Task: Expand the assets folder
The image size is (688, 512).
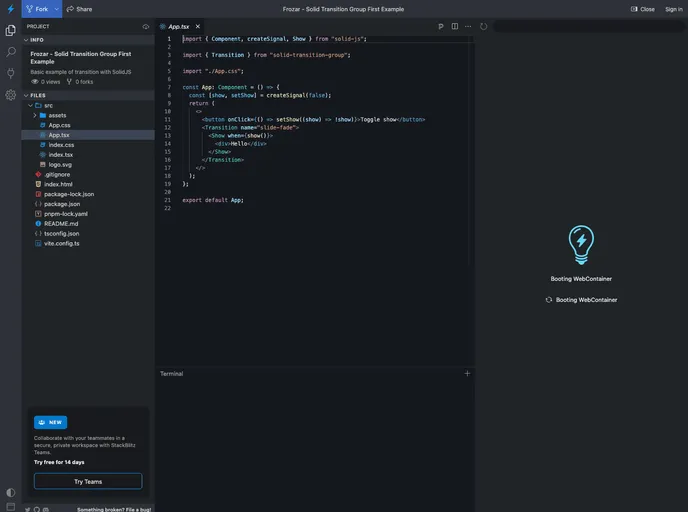Action: 57,115
